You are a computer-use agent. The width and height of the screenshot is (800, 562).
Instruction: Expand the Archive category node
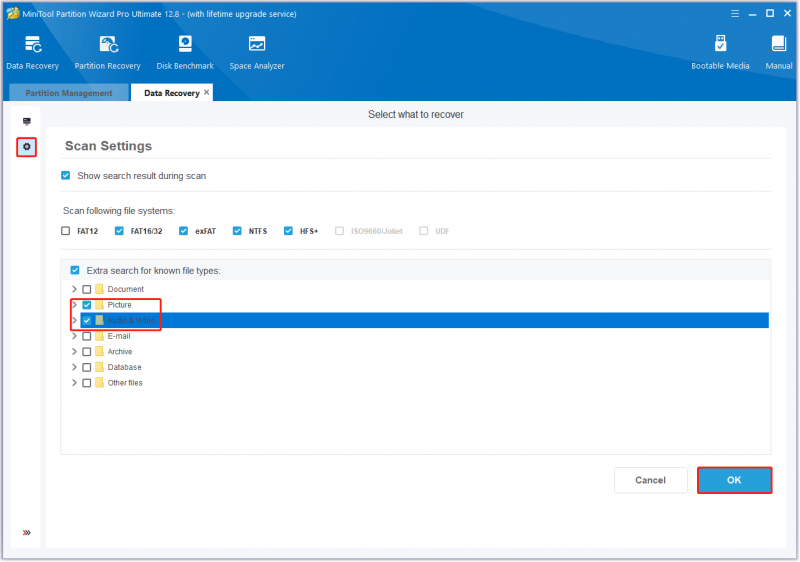(74, 352)
